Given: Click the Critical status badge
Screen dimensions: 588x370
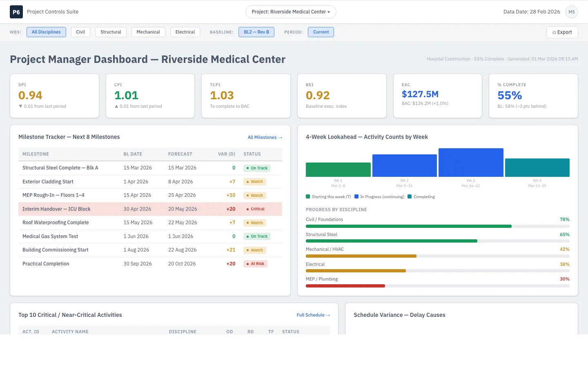Looking at the screenshot, I should pos(256,209).
